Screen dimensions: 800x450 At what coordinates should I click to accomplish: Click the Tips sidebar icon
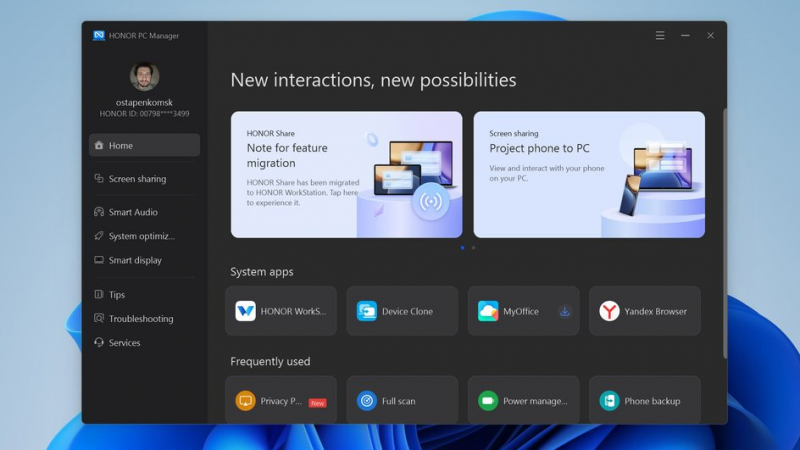coord(99,294)
